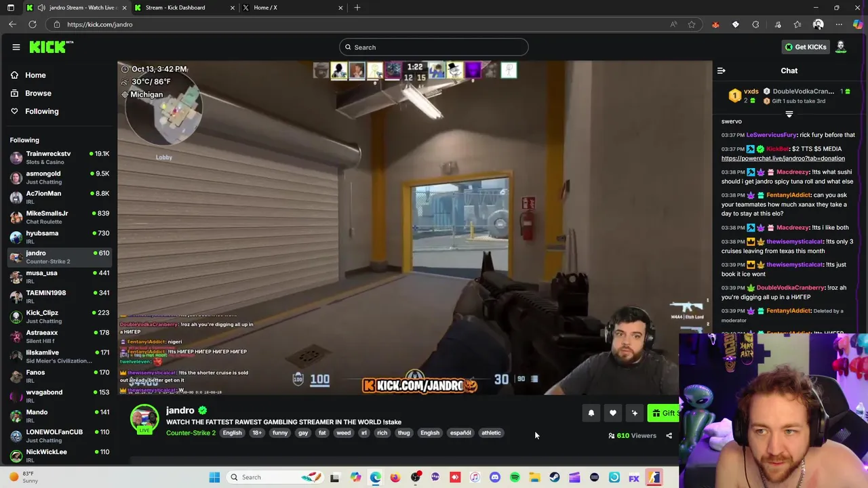The width and height of the screenshot is (868, 488).
Task: Click the sparkle button beside the heart
Action: click(x=635, y=413)
